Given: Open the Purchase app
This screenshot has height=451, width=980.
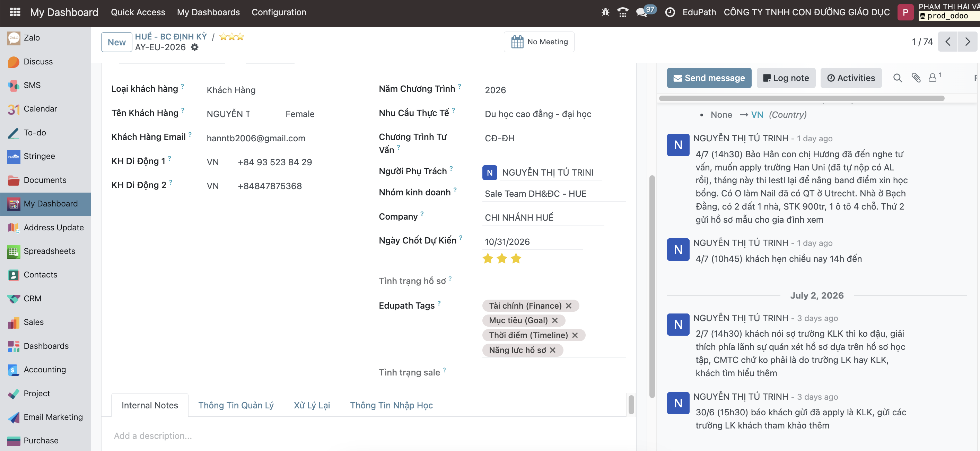Looking at the screenshot, I should tap(46, 441).
